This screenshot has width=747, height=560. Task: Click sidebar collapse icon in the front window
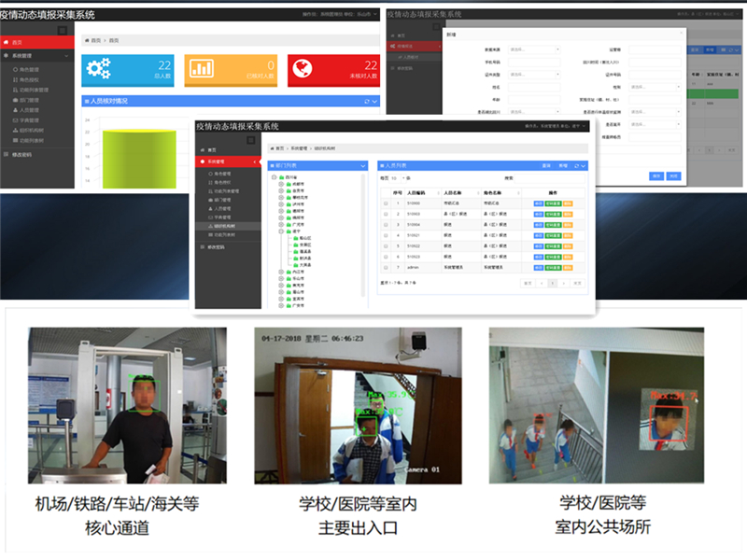252,139
